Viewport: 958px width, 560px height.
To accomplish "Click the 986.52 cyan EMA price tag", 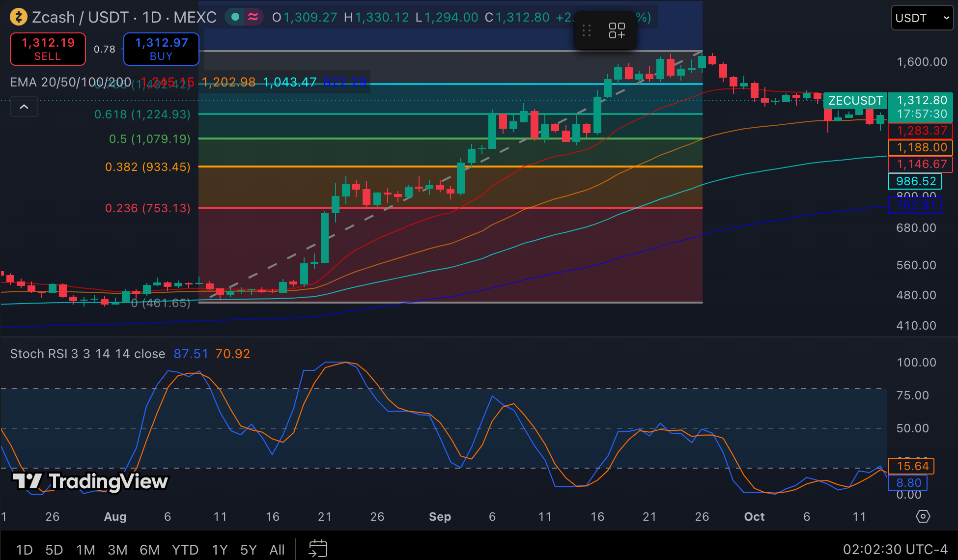I will 915,181.
